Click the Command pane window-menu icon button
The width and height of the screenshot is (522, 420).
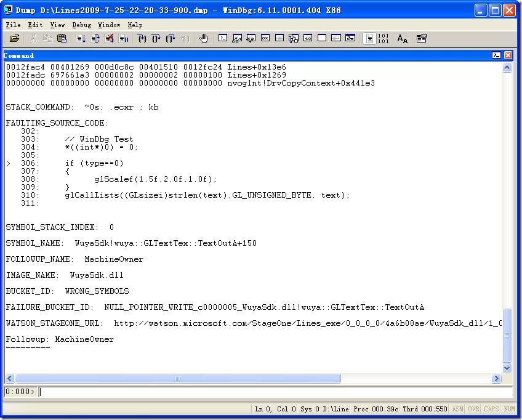(x=496, y=55)
